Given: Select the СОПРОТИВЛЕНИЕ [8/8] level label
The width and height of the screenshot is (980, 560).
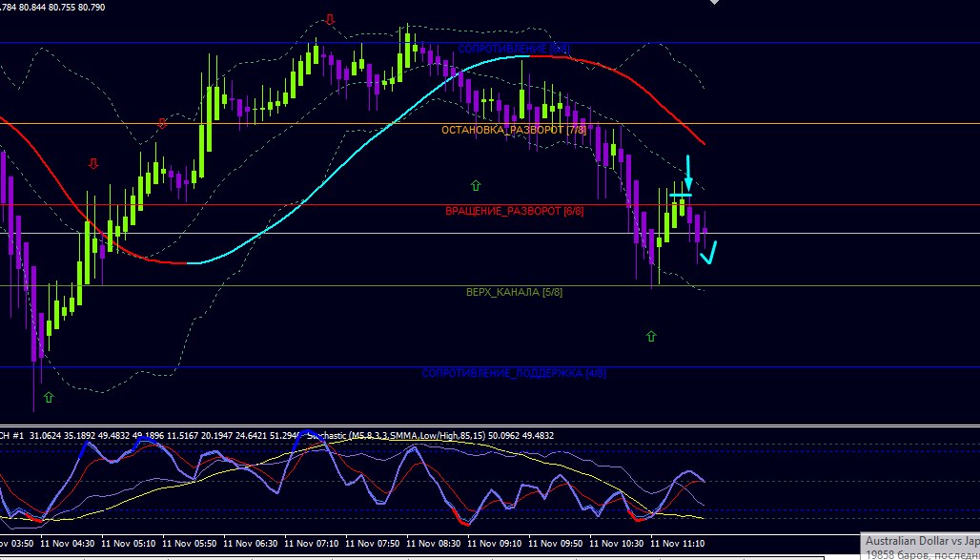Looking at the screenshot, I should click(x=514, y=48).
